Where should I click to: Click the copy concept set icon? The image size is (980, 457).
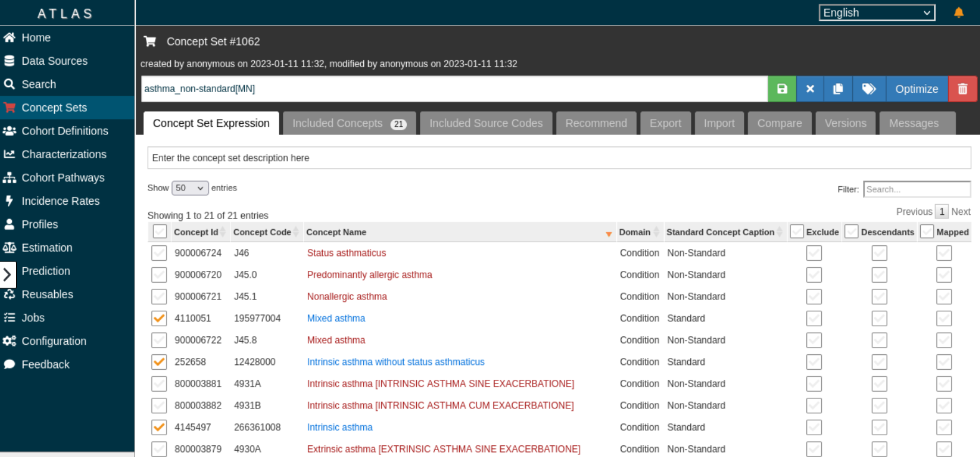[838, 89]
